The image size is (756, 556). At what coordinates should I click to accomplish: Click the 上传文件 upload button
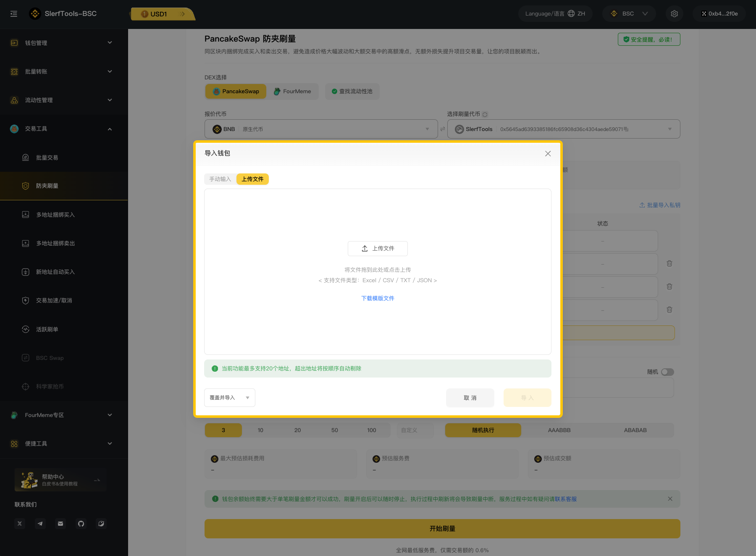point(378,249)
